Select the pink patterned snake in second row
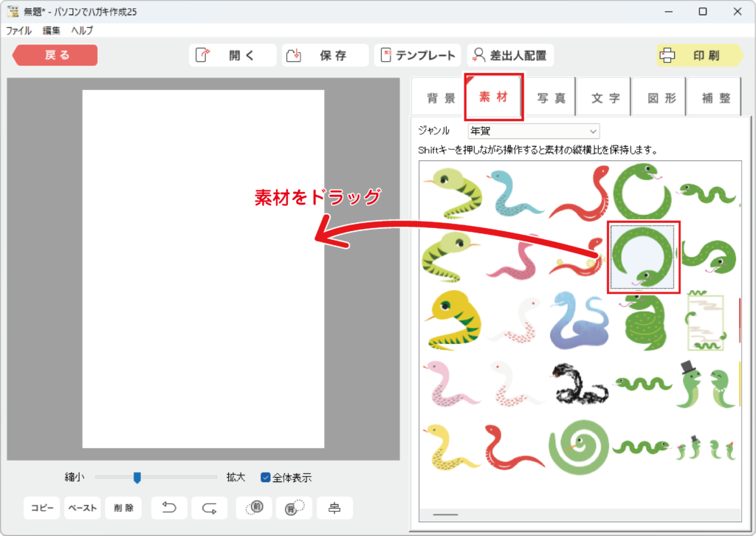Viewport: 756px width, 536px height. tap(515, 258)
